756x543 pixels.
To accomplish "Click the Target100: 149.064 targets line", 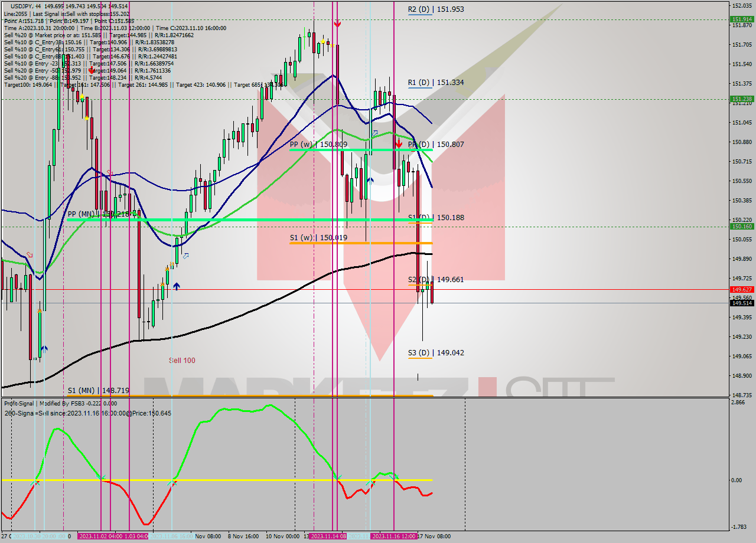I will click(x=145, y=85).
